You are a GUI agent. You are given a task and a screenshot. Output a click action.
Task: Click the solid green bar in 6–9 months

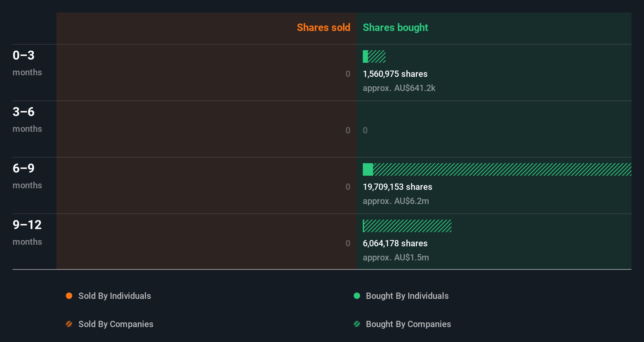pos(368,169)
